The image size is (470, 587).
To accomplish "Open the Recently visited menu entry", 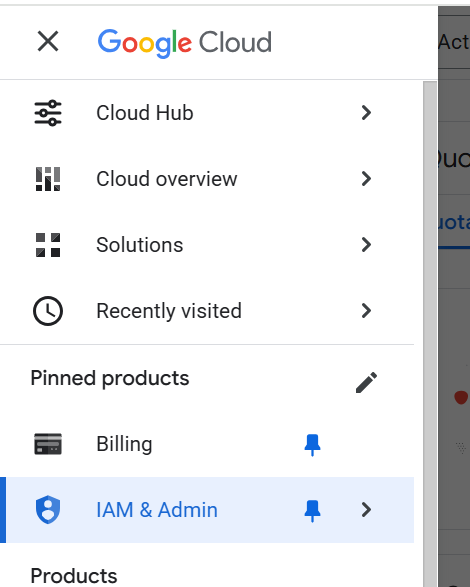I will point(207,311).
